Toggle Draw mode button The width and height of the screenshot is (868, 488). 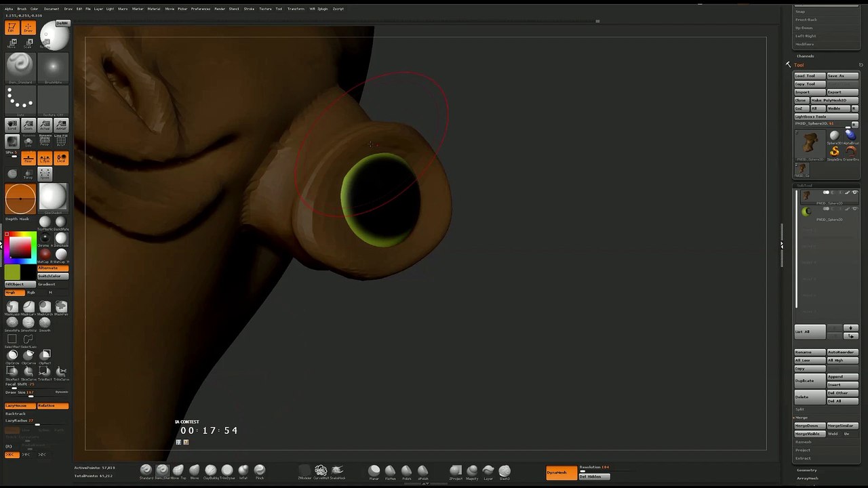click(28, 28)
